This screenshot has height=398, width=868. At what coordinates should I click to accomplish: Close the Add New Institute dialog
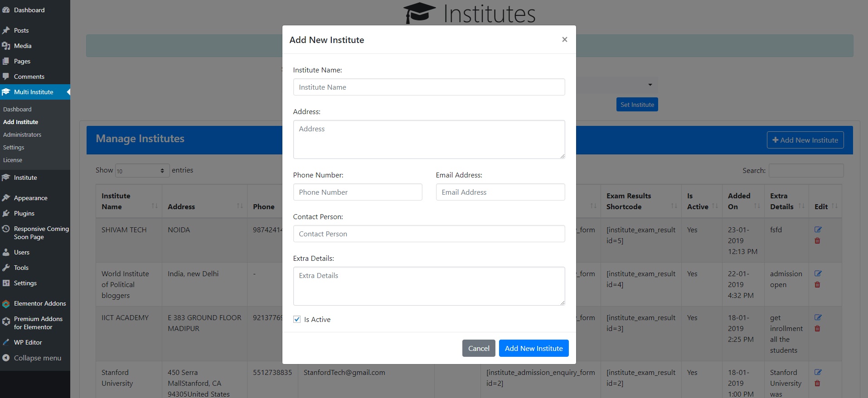coord(564,39)
